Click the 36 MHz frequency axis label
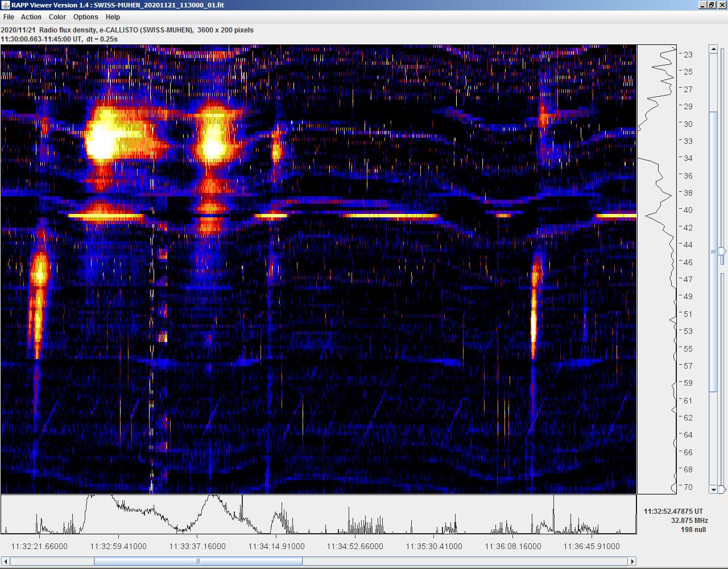Viewport: 728px width, 569px height. coord(688,176)
